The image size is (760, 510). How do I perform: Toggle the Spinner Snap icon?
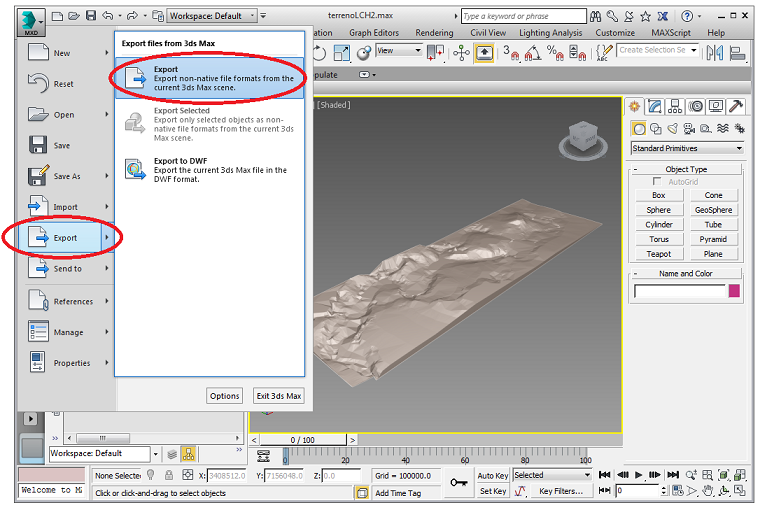tap(577, 53)
